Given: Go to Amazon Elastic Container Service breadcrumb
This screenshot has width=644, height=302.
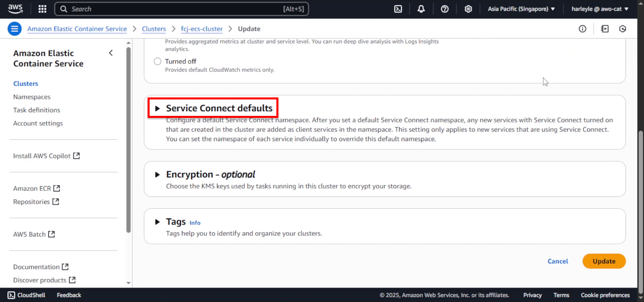Looking at the screenshot, I should point(77,29).
